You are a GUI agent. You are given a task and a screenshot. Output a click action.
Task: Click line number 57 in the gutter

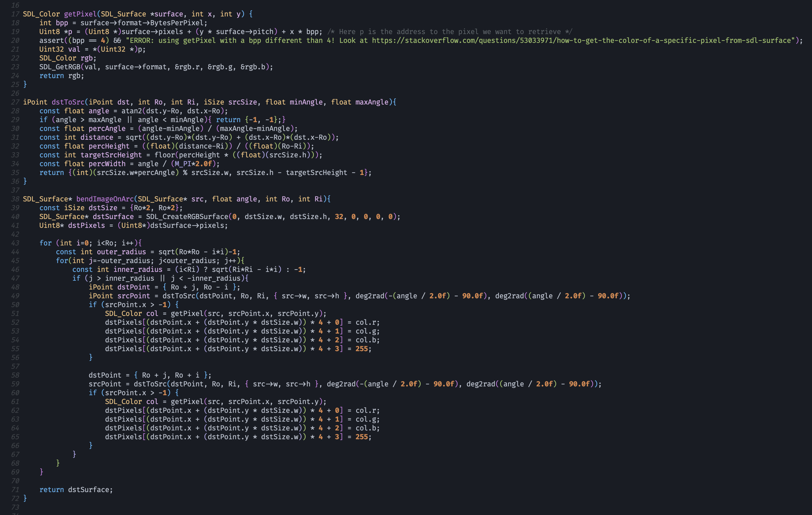click(15, 366)
